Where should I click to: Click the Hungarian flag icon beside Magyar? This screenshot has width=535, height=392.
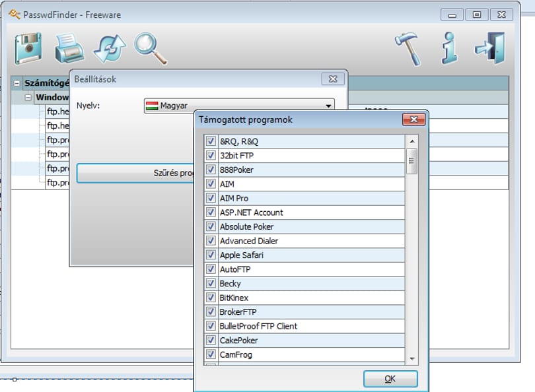[x=152, y=106]
